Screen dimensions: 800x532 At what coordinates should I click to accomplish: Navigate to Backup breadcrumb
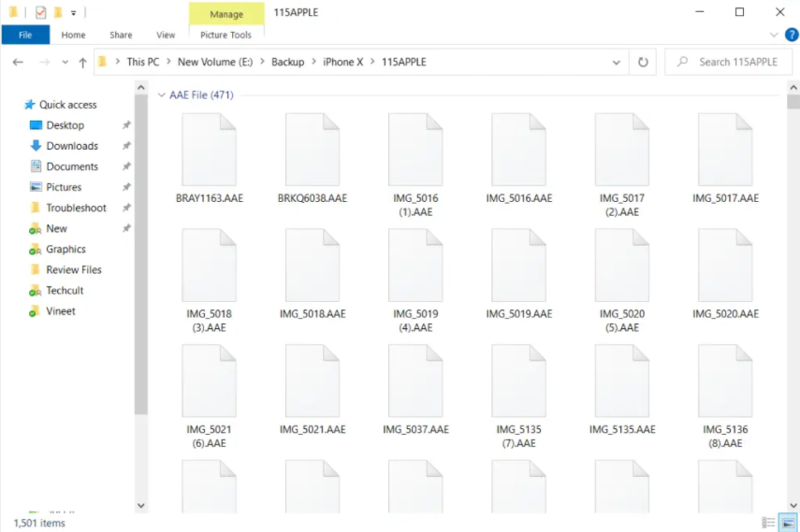point(288,62)
